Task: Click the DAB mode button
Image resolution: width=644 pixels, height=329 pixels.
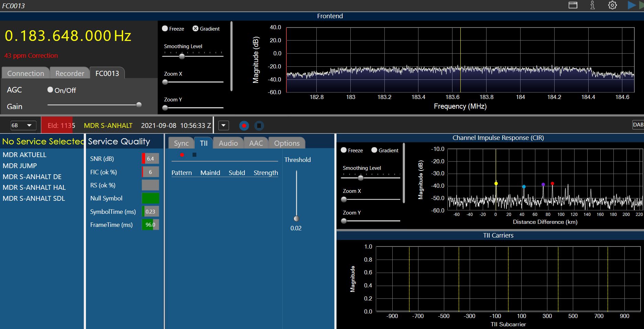Action: [x=638, y=125]
